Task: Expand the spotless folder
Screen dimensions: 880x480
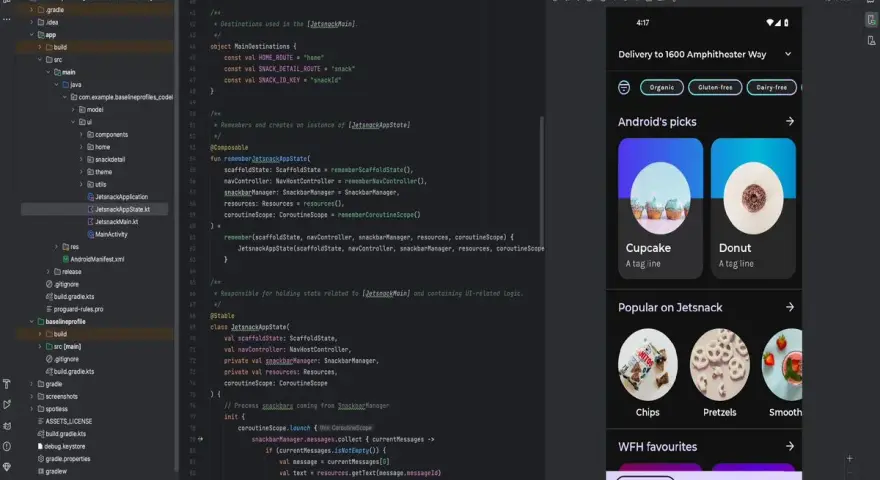Action: [x=32, y=409]
